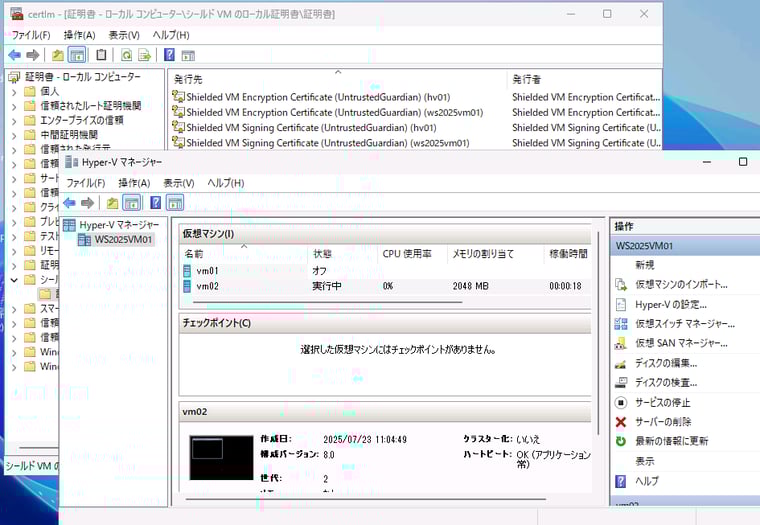The width and height of the screenshot is (760, 525).
Task: Select 個人 folder in certificate tree
Action: pos(49,91)
